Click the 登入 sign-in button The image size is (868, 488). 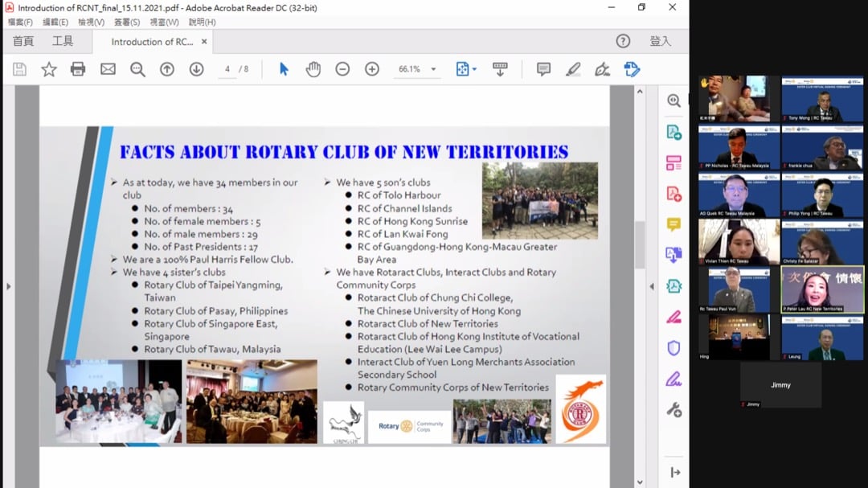(x=660, y=41)
